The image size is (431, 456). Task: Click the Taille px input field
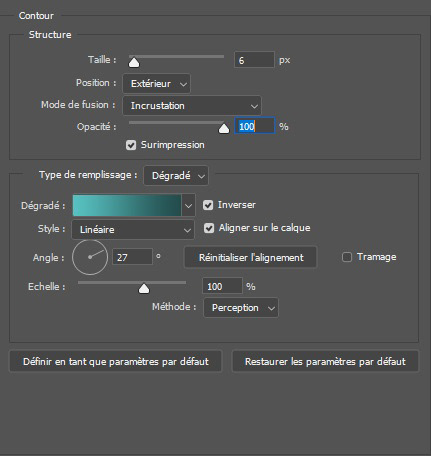pyautogui.click(x=254, y=60)
